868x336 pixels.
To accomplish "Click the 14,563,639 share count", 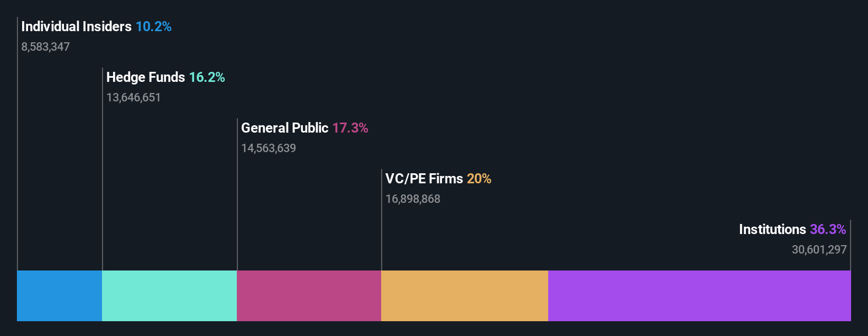I will pos(269,148).
